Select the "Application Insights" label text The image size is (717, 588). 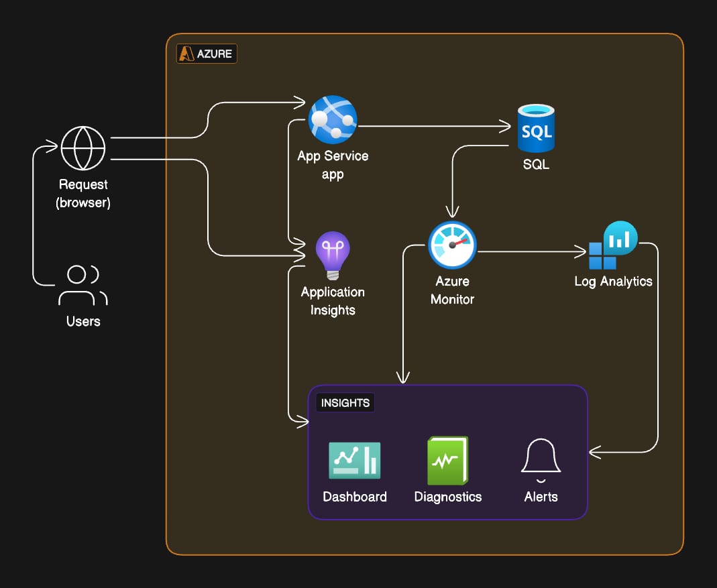pos(333,301)
